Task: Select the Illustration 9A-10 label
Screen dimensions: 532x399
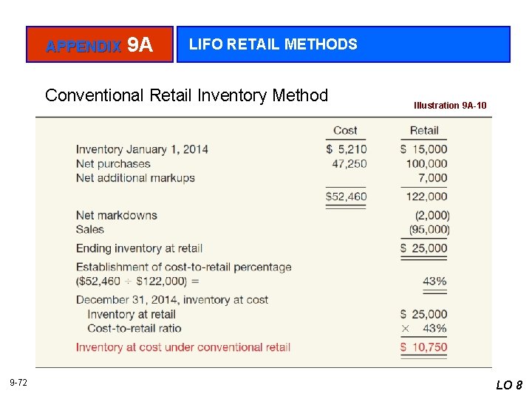Action: 450,106
